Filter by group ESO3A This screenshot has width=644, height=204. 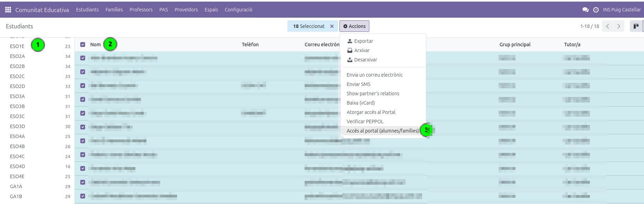(17, 96)
